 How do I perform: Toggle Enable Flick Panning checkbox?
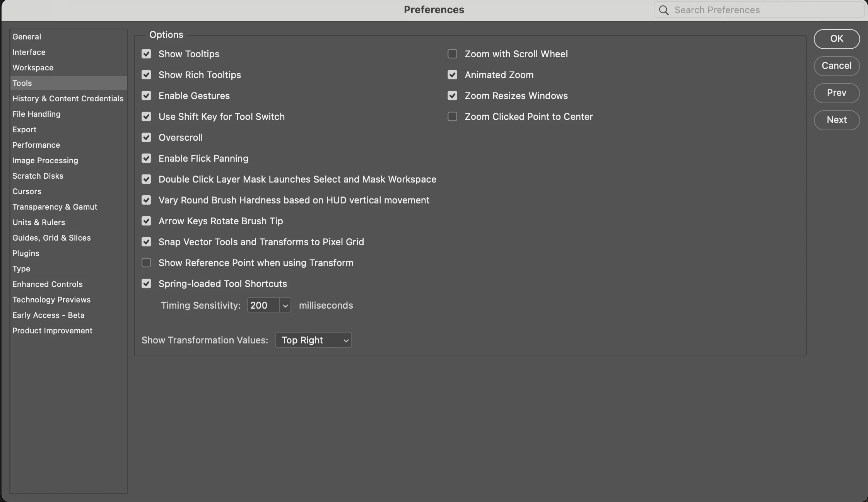coord(146,158)
